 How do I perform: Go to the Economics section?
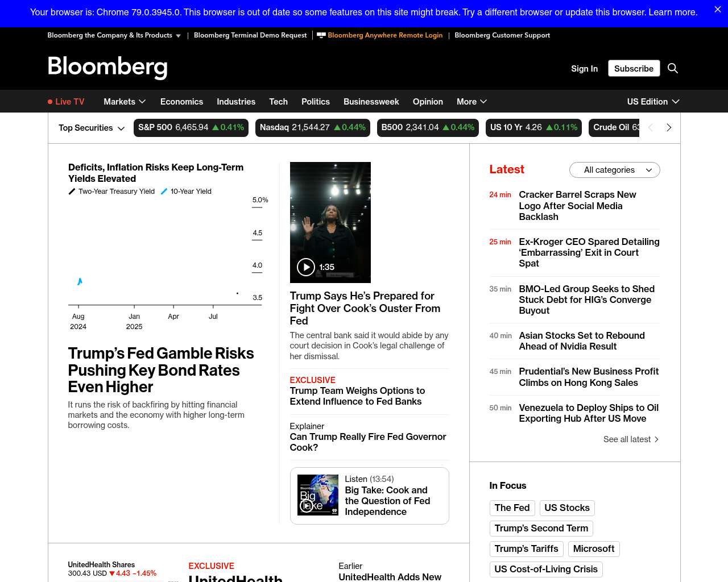(x=181, y=102)
